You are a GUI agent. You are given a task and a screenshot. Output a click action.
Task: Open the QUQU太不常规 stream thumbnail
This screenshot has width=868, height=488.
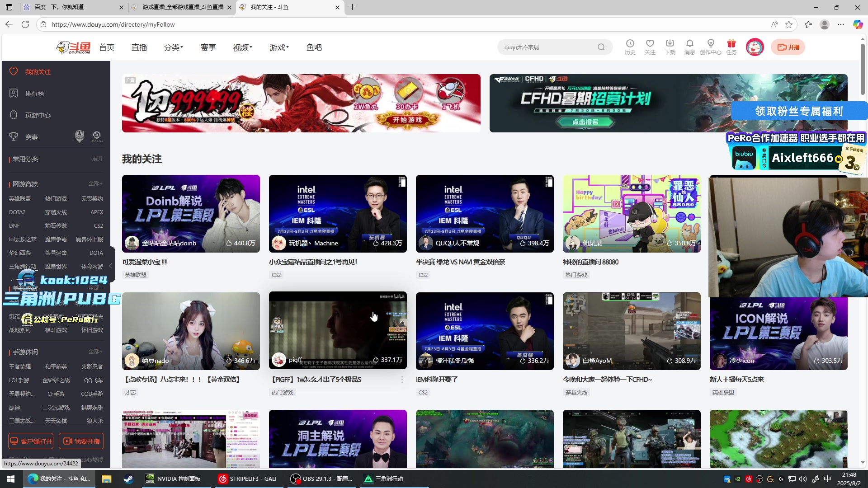(x=485, y=214)
